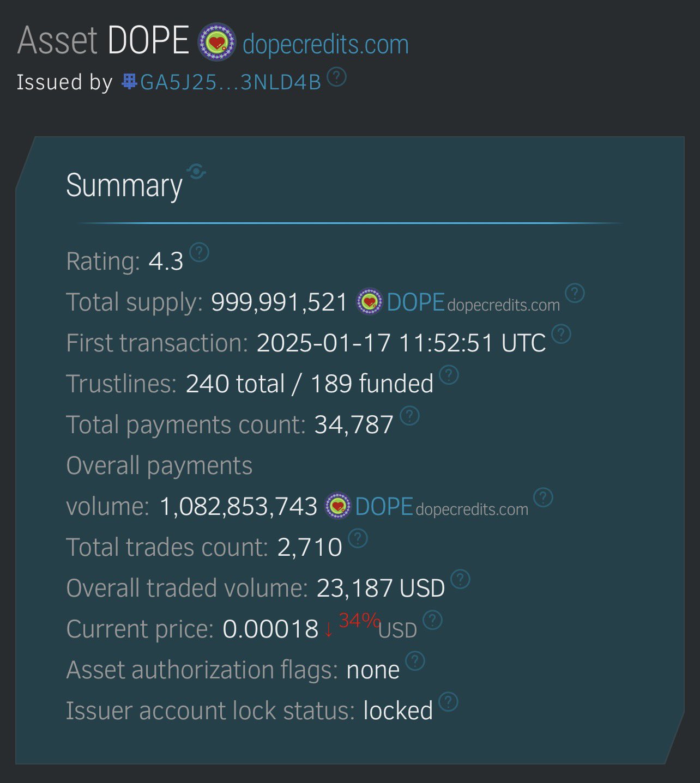This screenshot has height=783, width=700.
Task: Click the help icon next to Total trades count
Action: click(358, 538)
